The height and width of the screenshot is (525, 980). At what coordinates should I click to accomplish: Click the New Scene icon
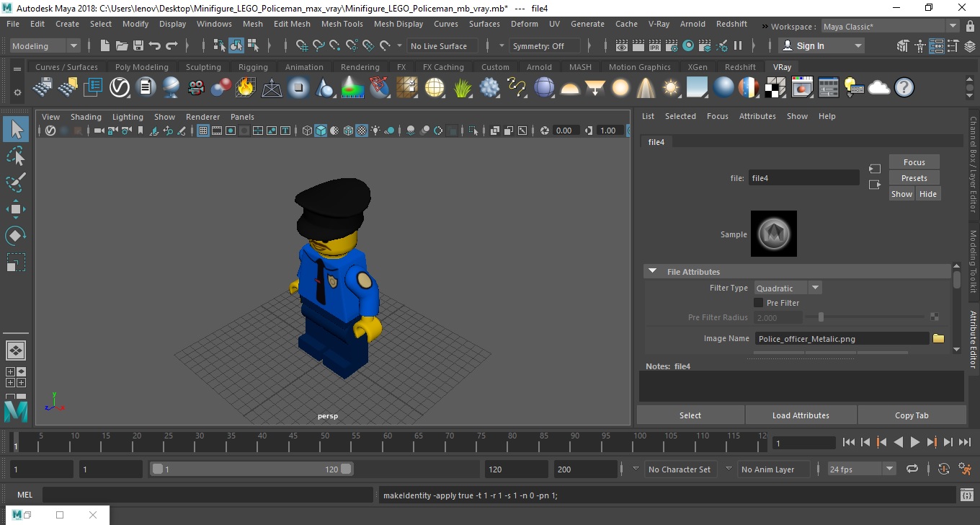tap(105, 45)
